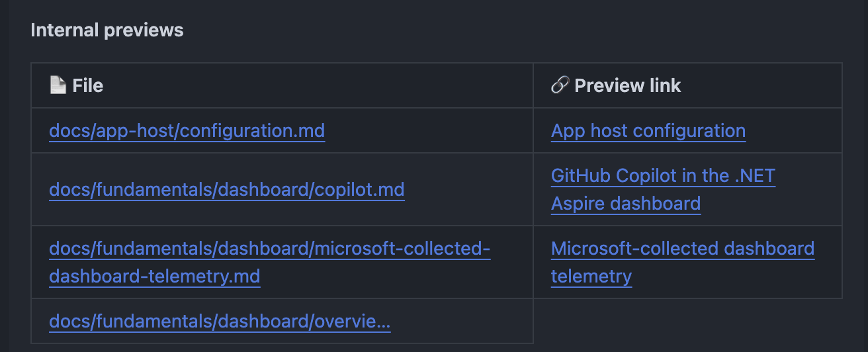Click the 'Aspire dashboard' line of Copilot link
Viewport: 868px width, 352px height.
point(626,204)
